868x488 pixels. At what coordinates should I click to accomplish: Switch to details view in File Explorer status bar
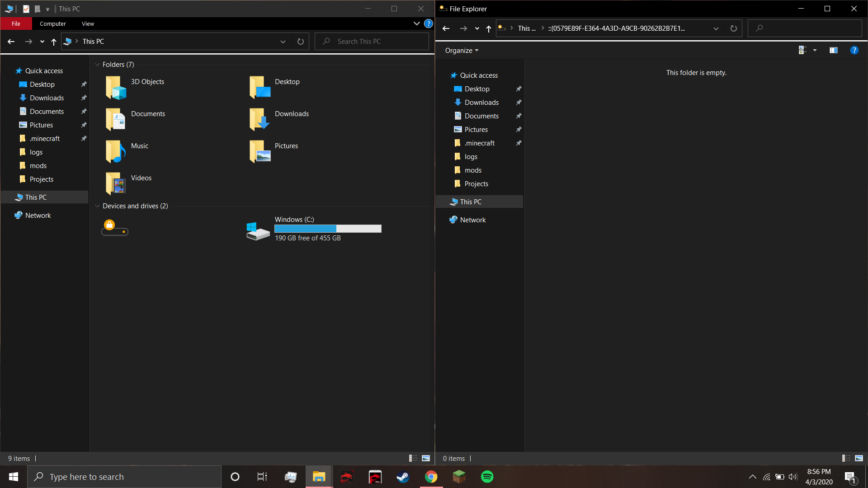point(846,458)
